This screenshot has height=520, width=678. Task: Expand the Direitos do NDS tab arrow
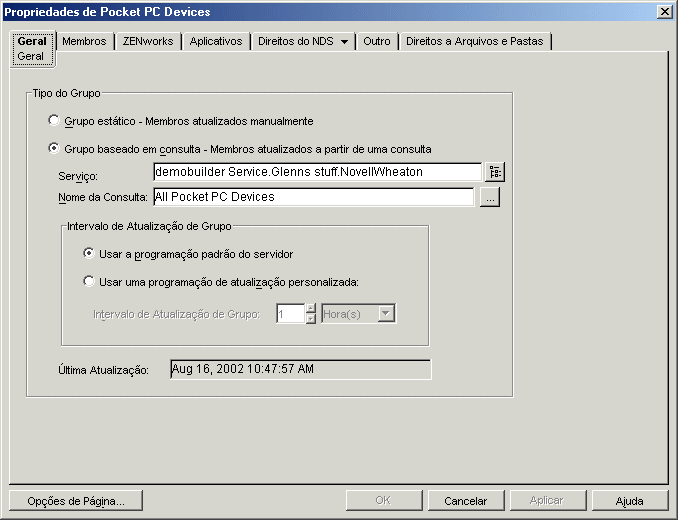pyautogui.click(x=344, y=41)
